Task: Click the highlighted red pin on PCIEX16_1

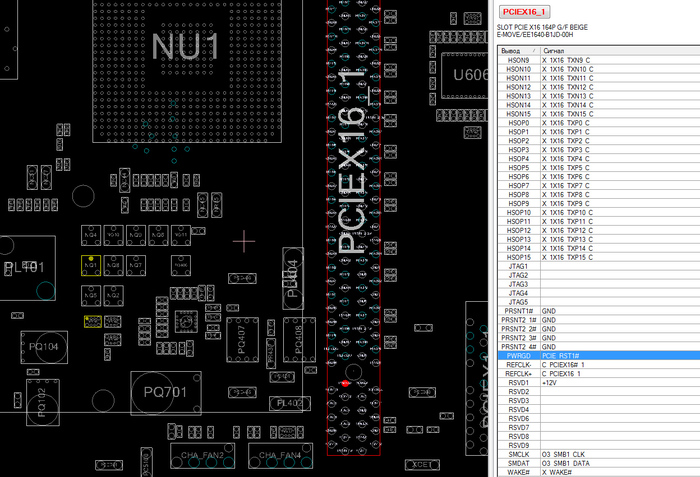Action: 345,383
